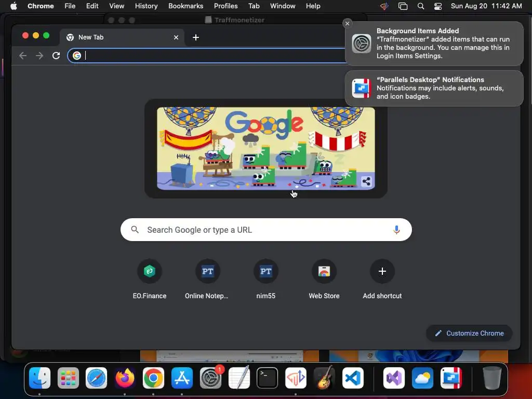Open the Edit menu
This screenshot has height=399, width=532.
tap(92, 6)
